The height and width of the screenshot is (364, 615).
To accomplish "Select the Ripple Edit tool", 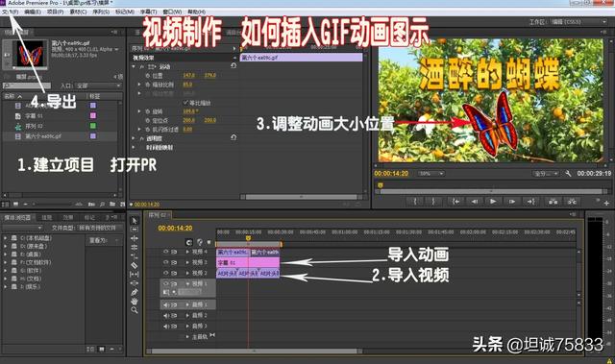I will pyautogui.click(x=135, y=238).
